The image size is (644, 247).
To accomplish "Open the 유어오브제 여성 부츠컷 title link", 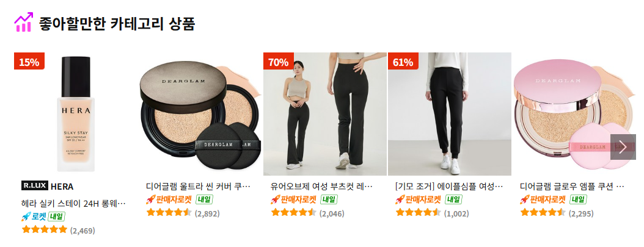I will (321, 187).
